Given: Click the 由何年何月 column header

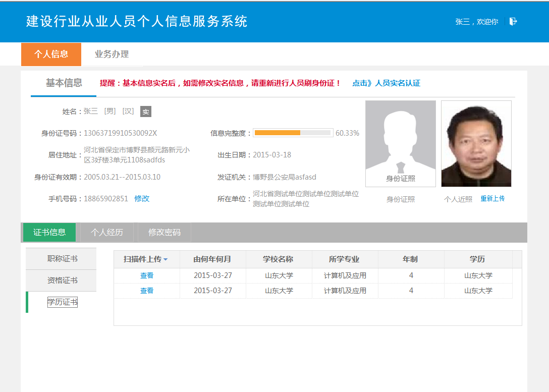Looking at the screenshot, I should (212, 259).
